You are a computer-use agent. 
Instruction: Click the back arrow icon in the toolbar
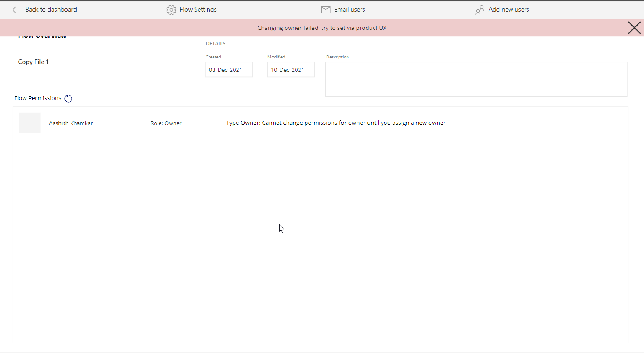point(17,9)
